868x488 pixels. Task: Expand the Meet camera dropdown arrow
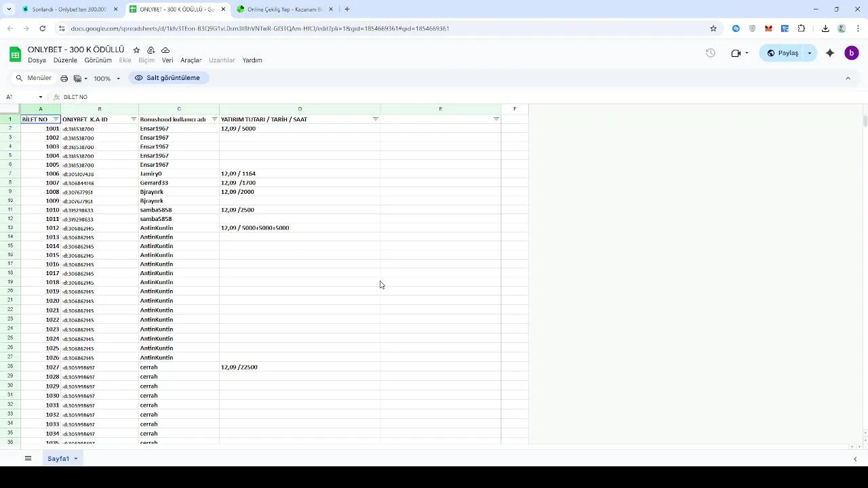(x=747, y=53)
